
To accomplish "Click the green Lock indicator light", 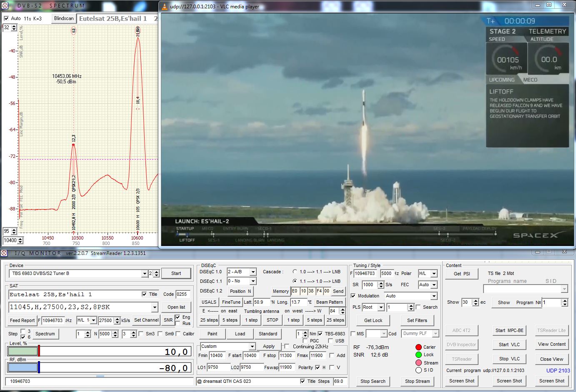I will (418, 355).
